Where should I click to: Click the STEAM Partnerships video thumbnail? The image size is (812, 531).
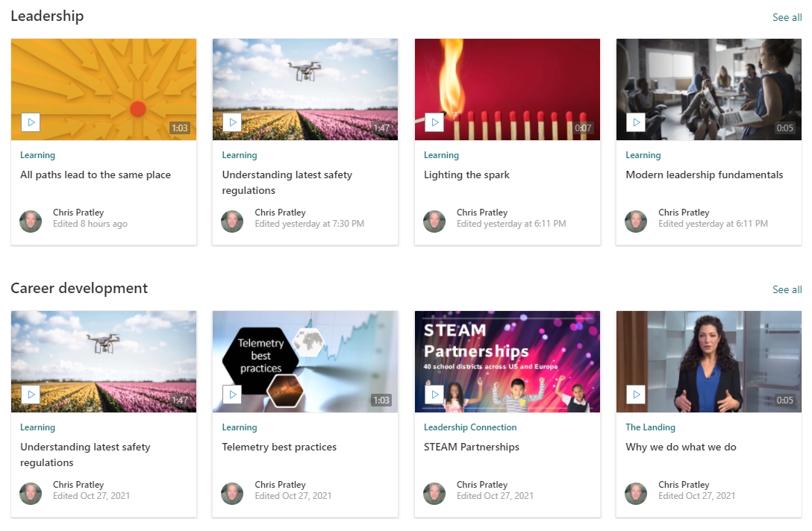pyautogui.click(x=507, y=362)
